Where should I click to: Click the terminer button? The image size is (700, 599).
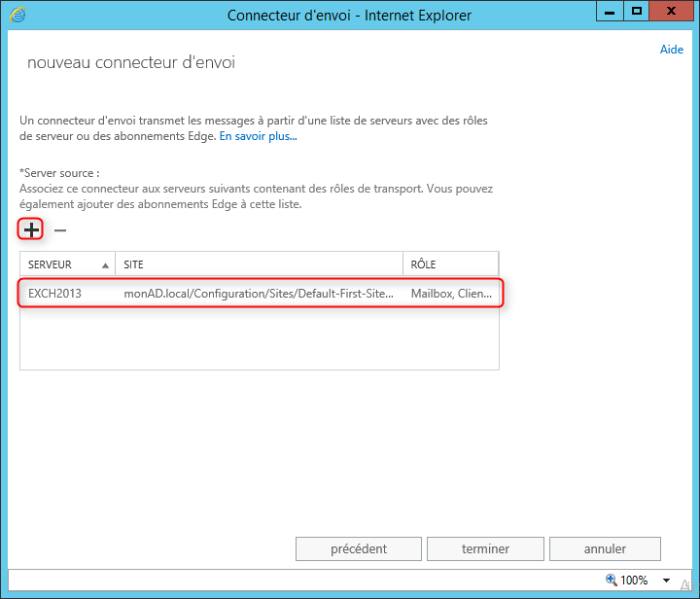pyautogui.click(x=485, y=548)
